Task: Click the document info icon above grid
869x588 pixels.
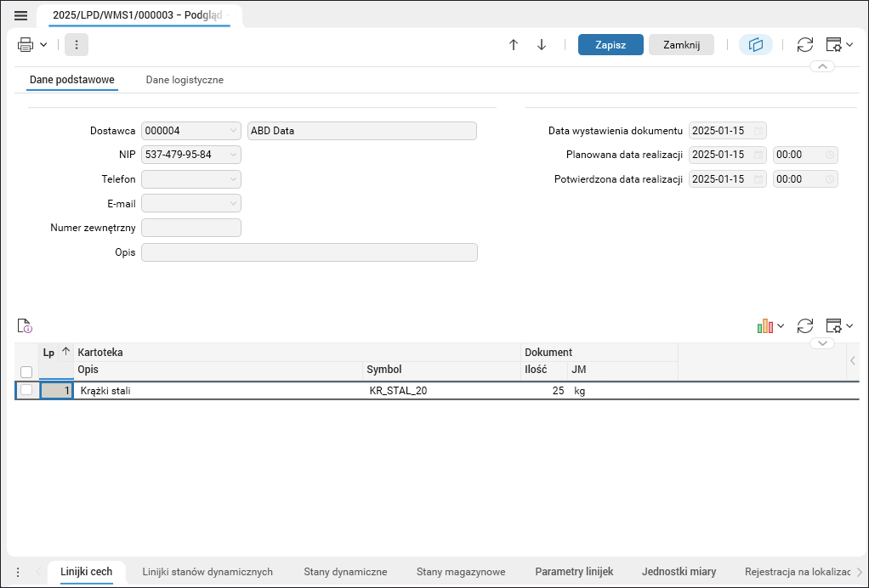Action: point(25,325)
